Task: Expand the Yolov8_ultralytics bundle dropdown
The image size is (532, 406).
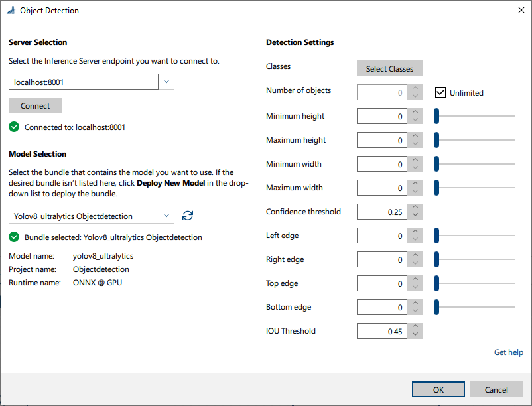Action: pyautogui.click(x=166, y=216)
